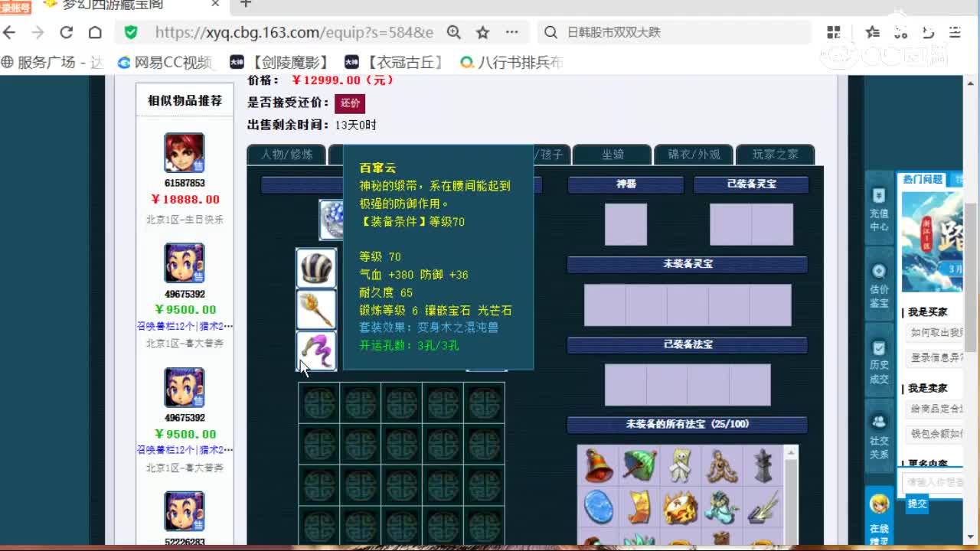Open the page zoom magnifier icon
The width and height of the screenshot is (980, 551).
pyautogui.click(x=454, y=32)
